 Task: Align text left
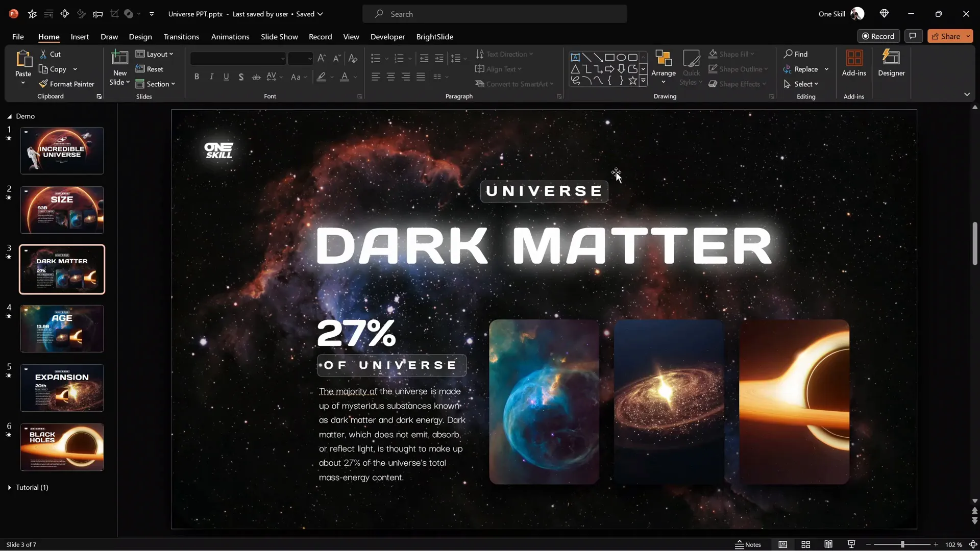[x=376, y=77]
